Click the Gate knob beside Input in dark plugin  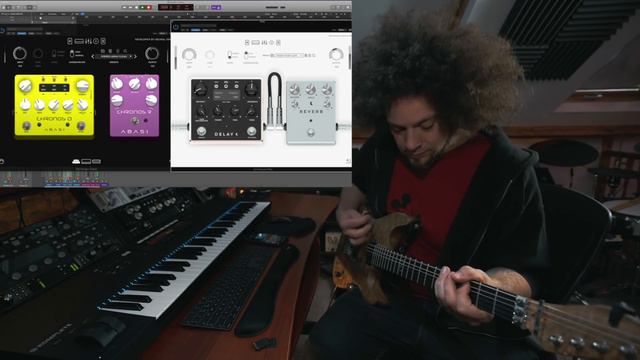(38, 53)
